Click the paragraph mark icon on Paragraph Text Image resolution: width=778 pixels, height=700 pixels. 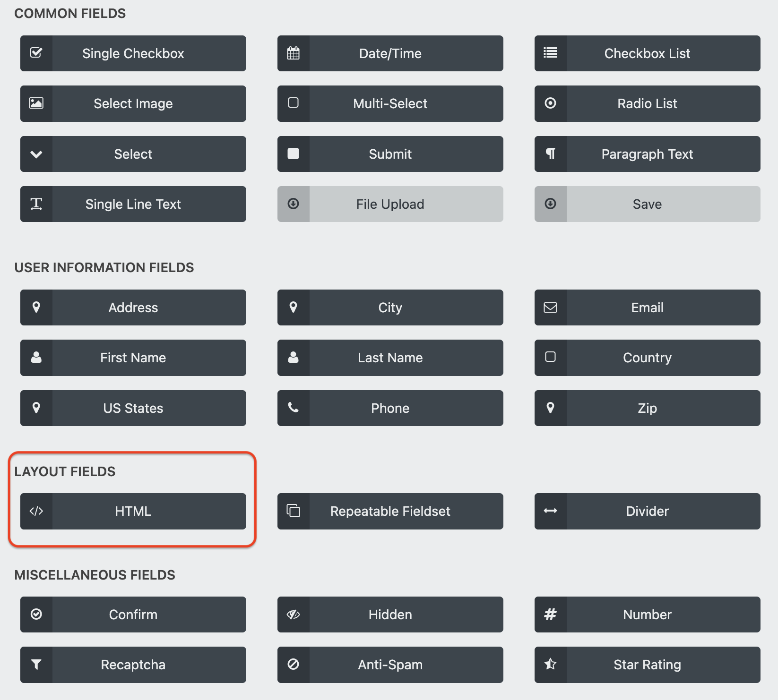tap(550, 154)
